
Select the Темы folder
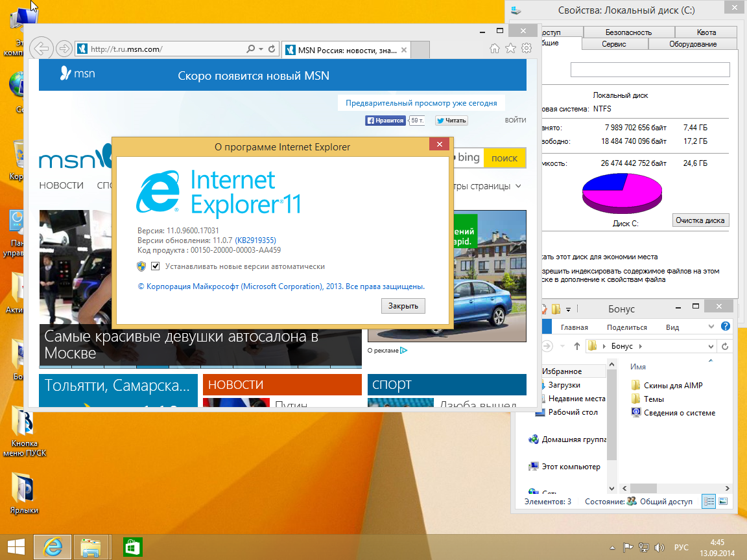tap(654, 399)
